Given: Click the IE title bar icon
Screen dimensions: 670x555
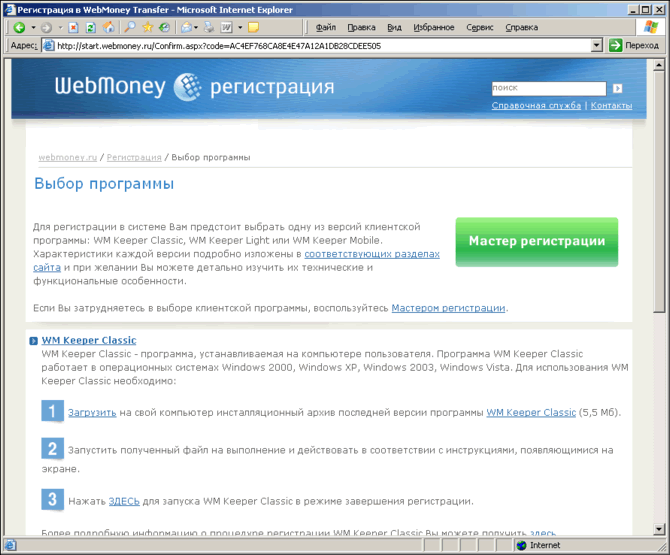Looking at the screenshot, I should point(9,9).
